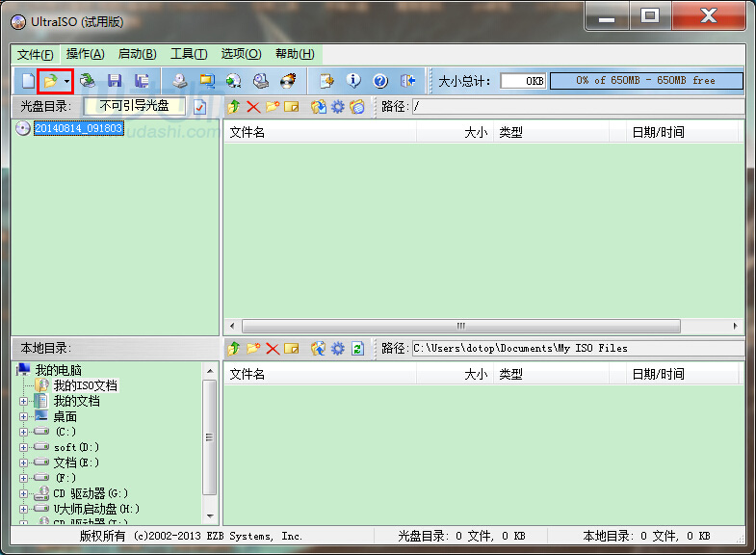Expand the soft(D:) drive node
The width and height of the screenshot is (756, 555).
(23, 447)
